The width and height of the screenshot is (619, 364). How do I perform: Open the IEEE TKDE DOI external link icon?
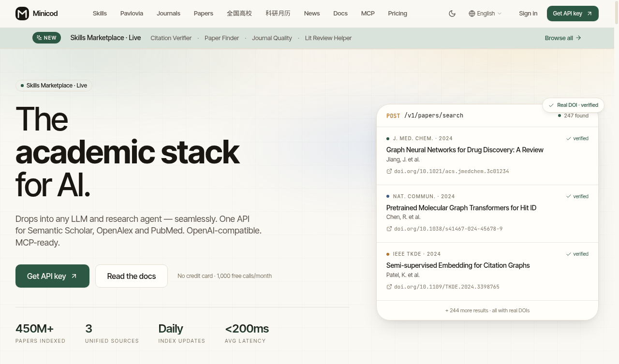tap(389, 287)
